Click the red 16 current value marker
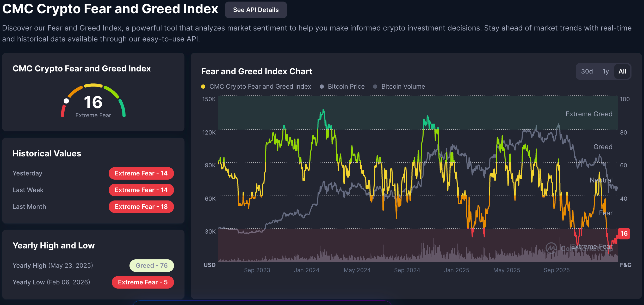This screenshot has width=644, height=305. pyautogui.click(x=624, y=233)
